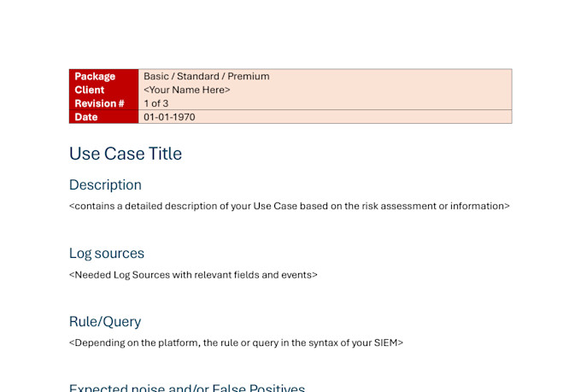Click the word Standard in package options
581x392 pixels.
coord(199,76)
